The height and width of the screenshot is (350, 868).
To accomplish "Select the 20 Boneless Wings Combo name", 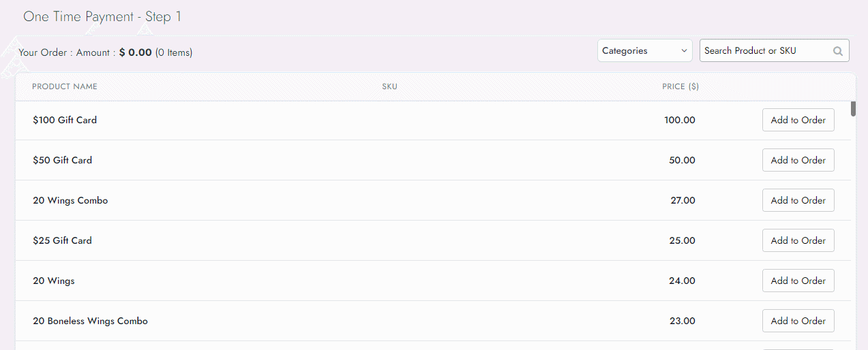I will (x=90, y=321).
